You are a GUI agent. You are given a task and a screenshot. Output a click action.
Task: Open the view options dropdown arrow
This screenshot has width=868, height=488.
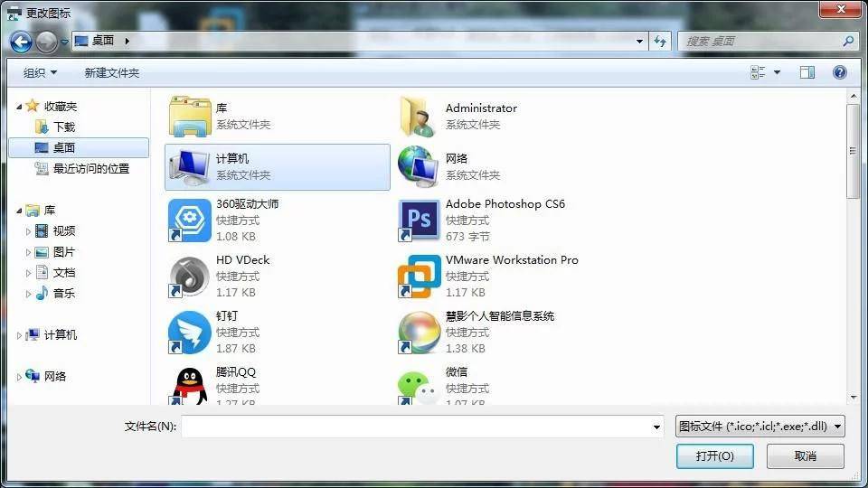click(777, 72)
